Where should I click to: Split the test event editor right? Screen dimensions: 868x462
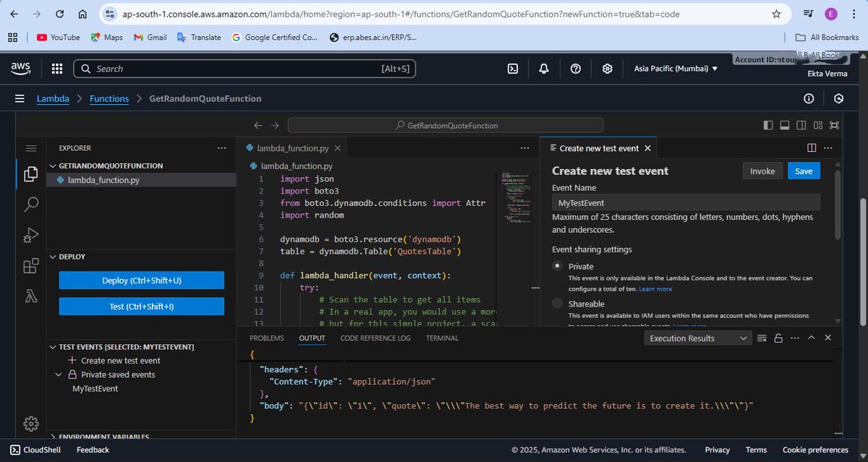point(812,147)
